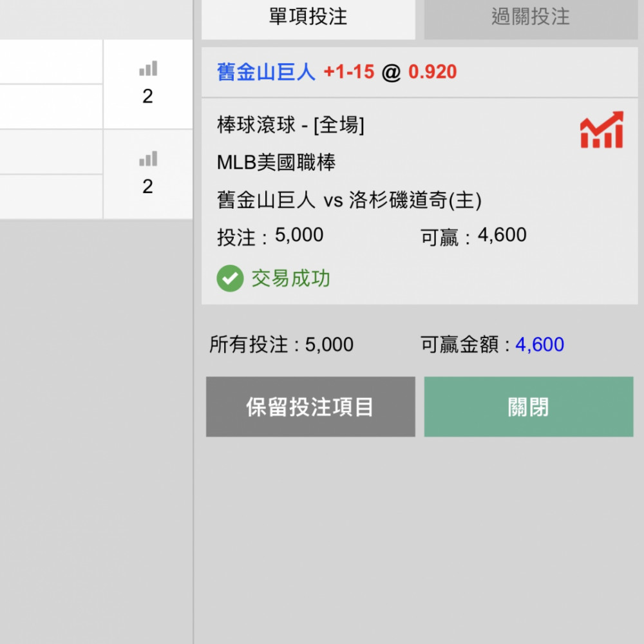Click the 所有投注 : 5,000 total

tap(281, 344)
